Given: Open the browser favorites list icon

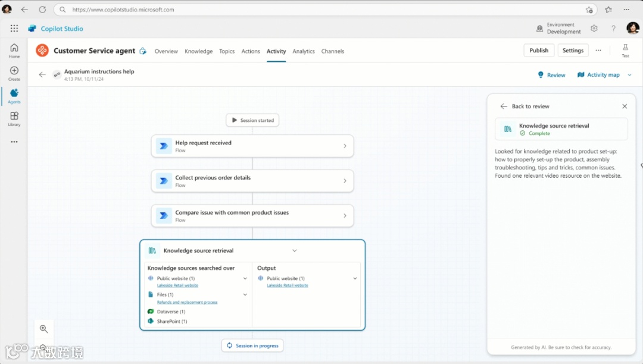Looking at the screenshot, I should 608,10.
